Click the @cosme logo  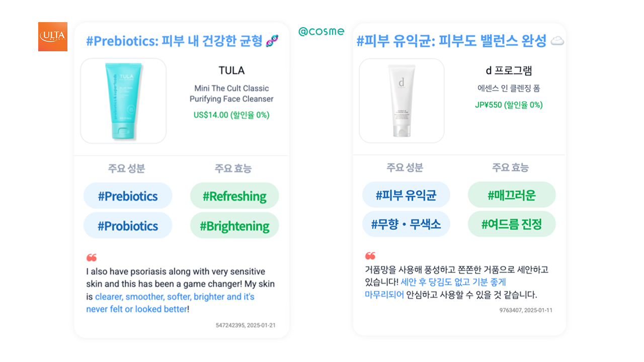321,31
